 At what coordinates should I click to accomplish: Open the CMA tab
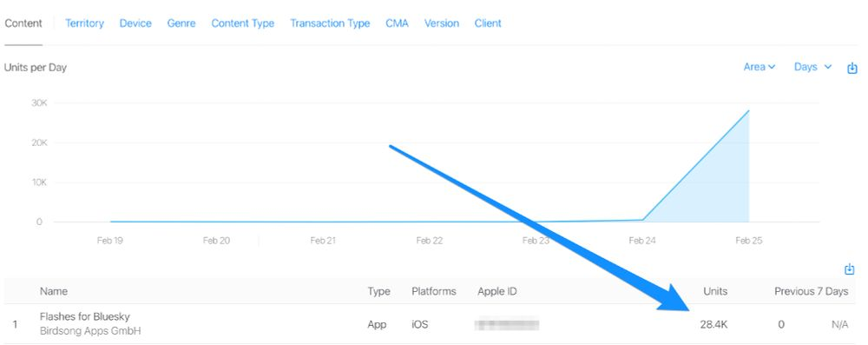397,23
